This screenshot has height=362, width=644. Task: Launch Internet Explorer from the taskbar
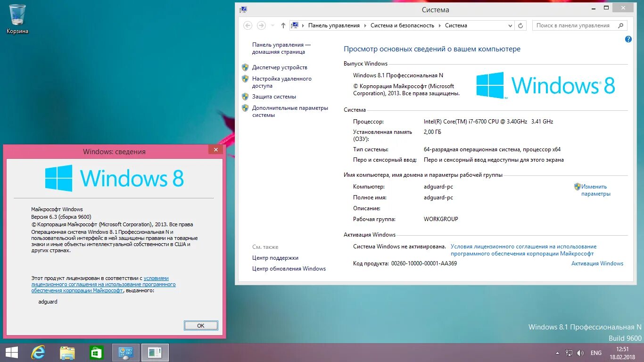click(38, 353)
